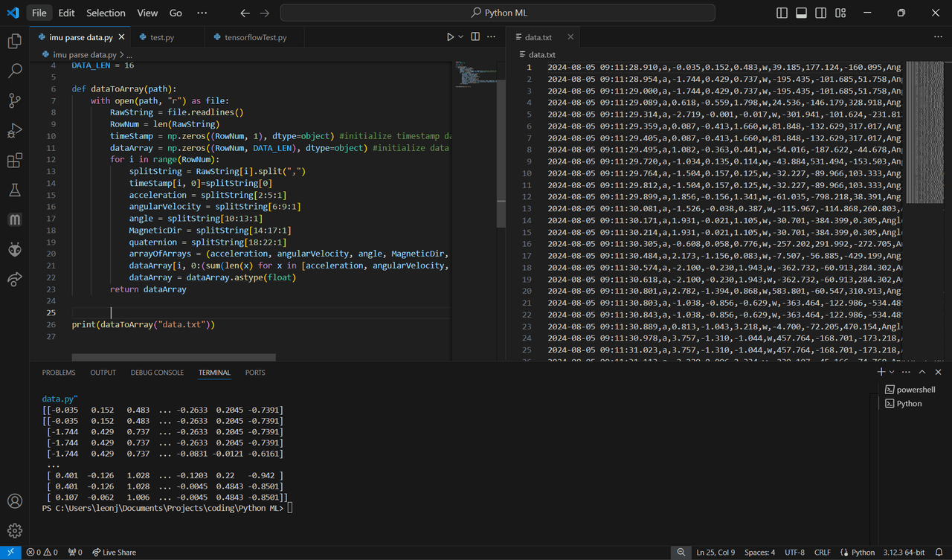Viewport: 952px width, 560px height.
Task: Click the horizontal scrollbar under the code editor
Action: (x=173, y=358)
